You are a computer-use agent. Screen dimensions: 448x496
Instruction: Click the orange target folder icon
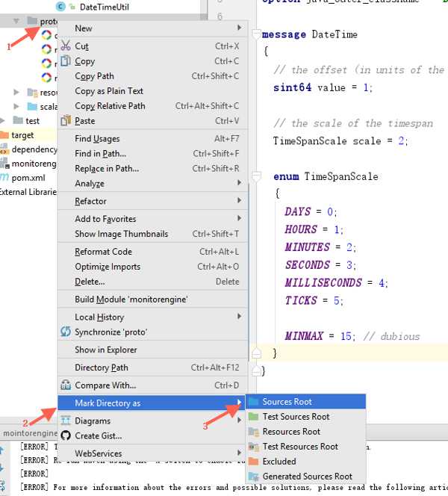(4, 135)
